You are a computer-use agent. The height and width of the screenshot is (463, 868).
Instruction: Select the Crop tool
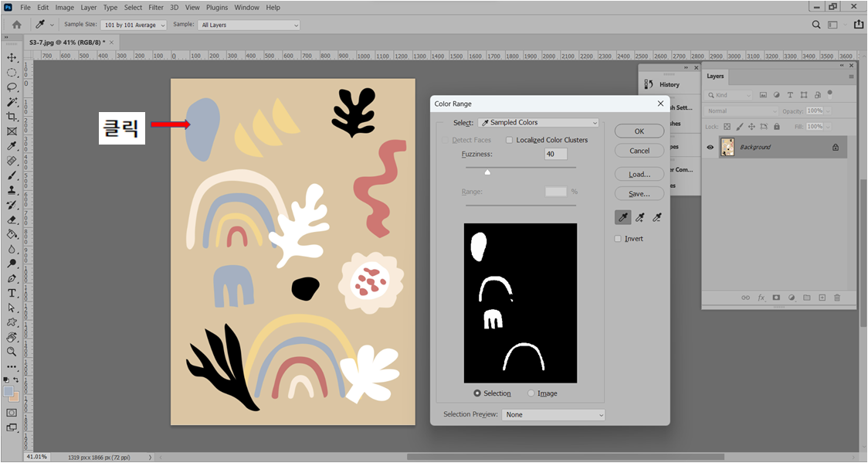12,116
